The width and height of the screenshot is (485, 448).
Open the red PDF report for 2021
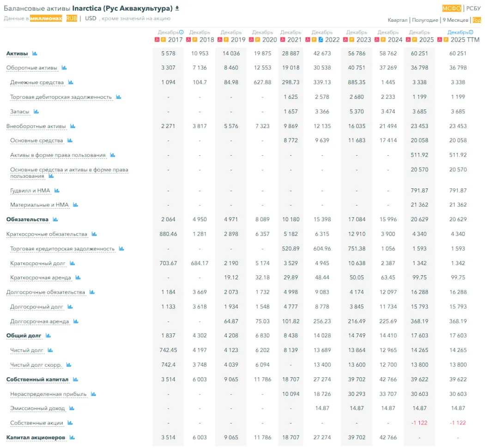pyautogui.click(x=282, y=40)
